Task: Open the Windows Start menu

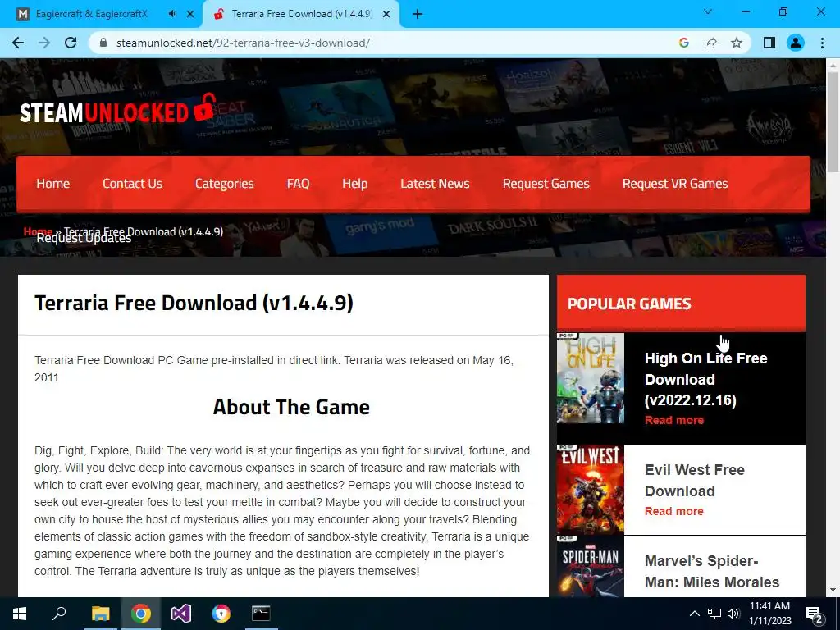Action: (19, 614)
